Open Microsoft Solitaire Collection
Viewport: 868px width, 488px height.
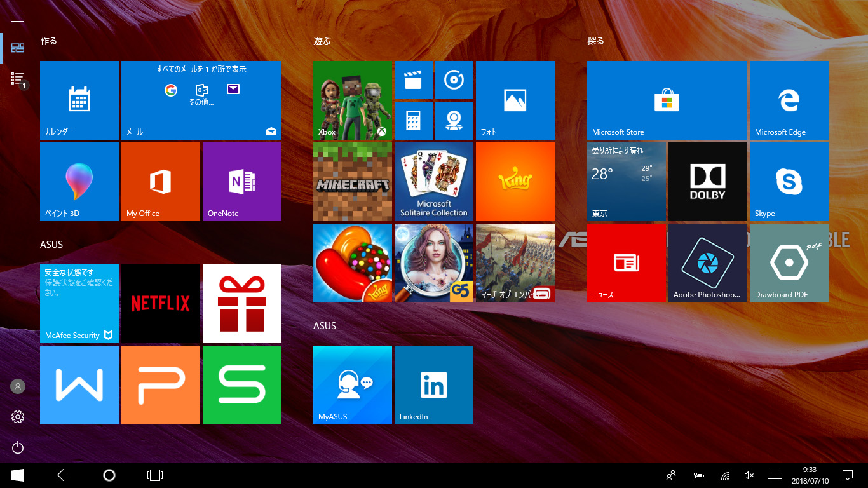(x=434, y=182)
